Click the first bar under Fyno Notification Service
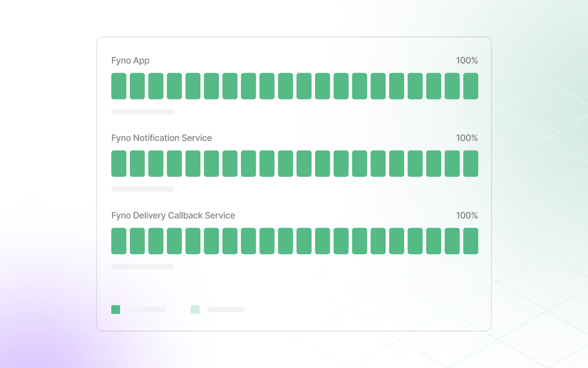Screen dimensions: 588x368 (119, 163)
